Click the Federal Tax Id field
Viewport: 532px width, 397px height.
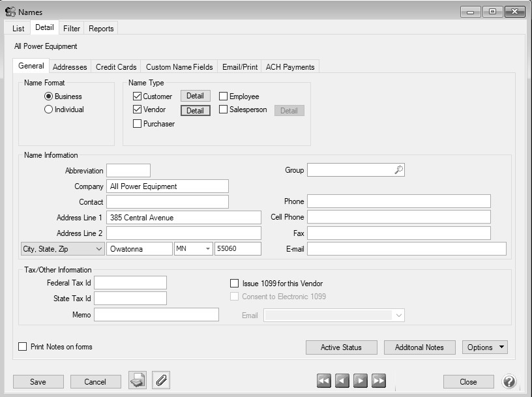[x=130, y=282]
